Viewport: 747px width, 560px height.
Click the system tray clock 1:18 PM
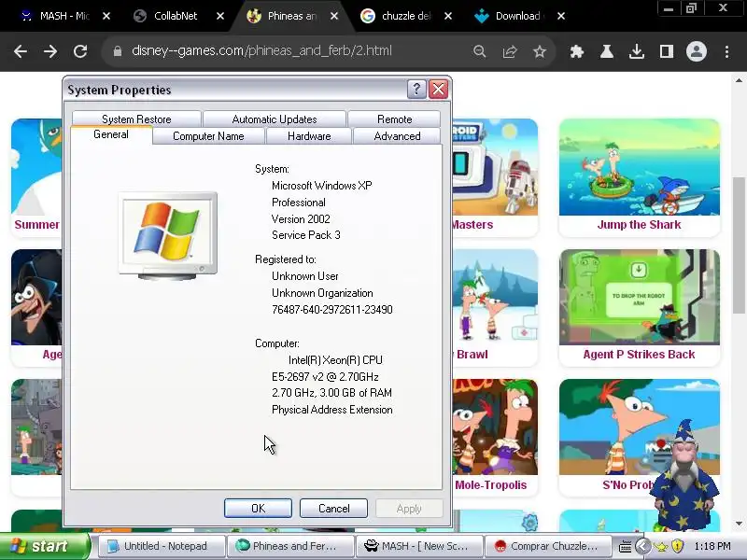(x=712, y=546)
